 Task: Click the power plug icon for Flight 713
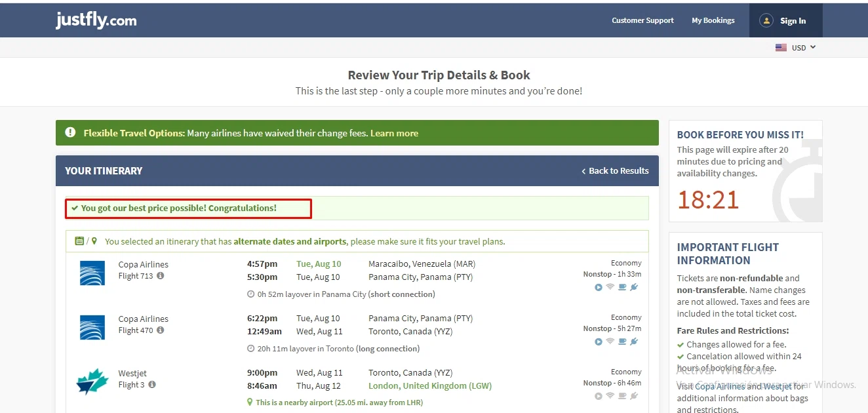pos(634,287)
